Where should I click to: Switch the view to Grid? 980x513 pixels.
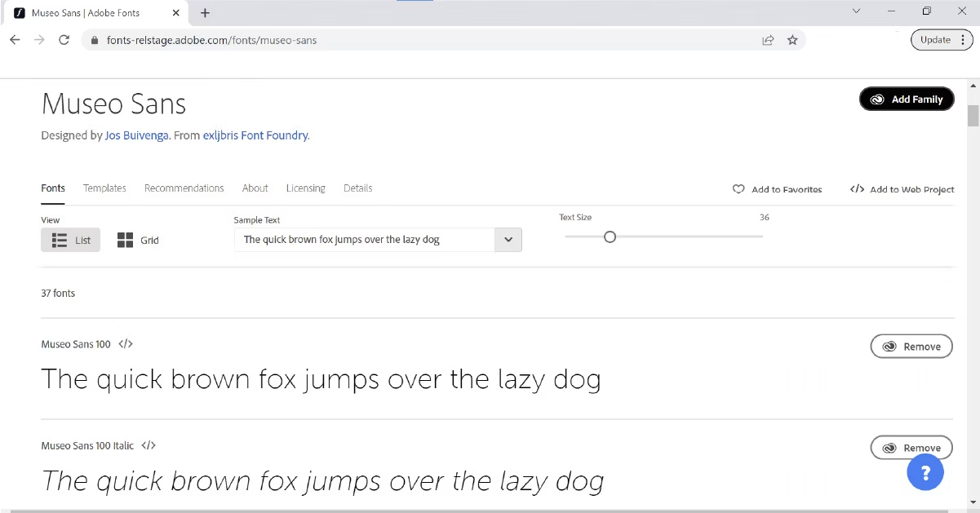point(137,240)
